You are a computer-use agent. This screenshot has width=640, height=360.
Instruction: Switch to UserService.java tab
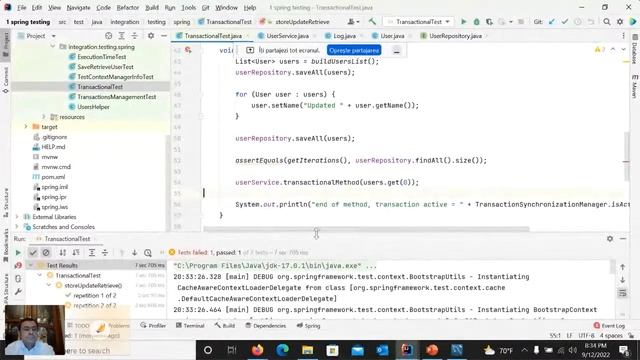coord(287,36)
